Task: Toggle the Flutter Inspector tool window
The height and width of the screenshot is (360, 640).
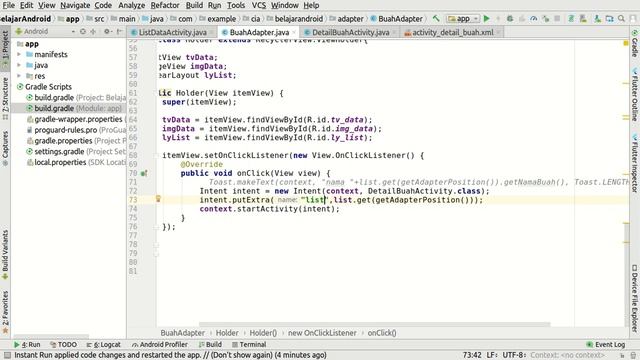Action: (x=635, y=163)
